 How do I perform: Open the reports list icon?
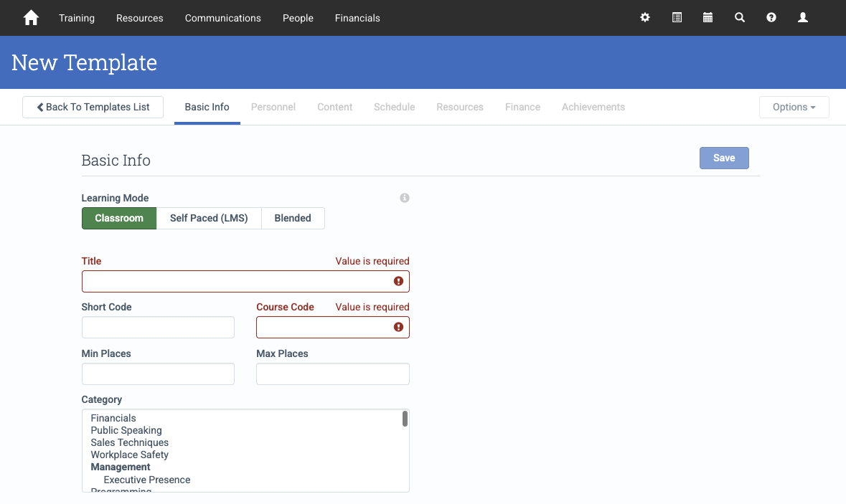pyautogui.click(x=677, y=18)
